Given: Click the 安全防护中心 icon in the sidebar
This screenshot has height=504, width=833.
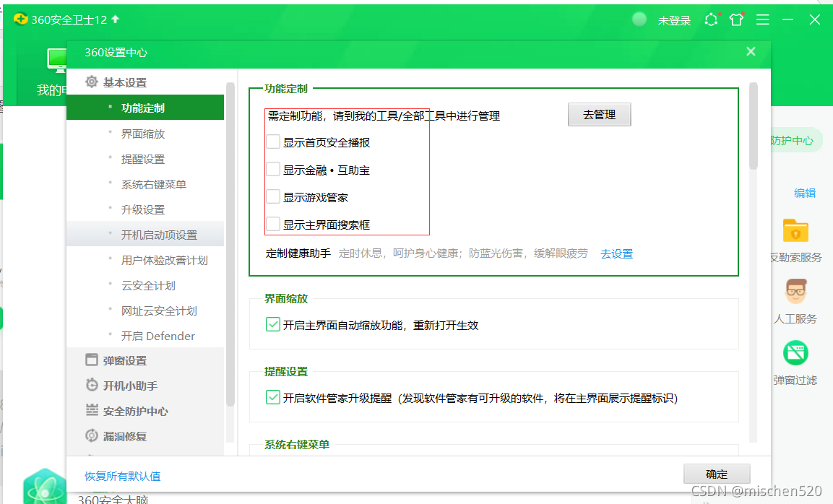Looking at the screenshot, I should (x=91, y=410).
